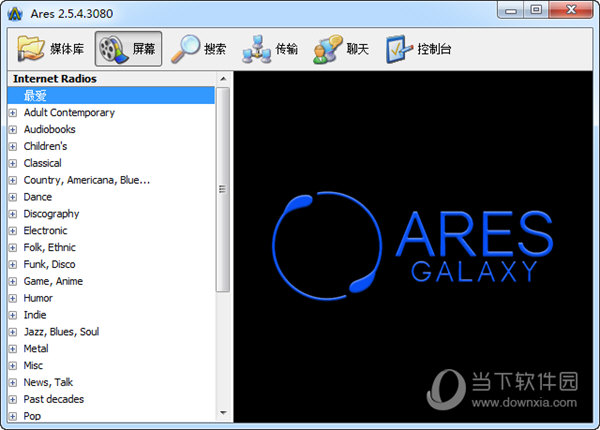The height and width of the screenshot is (430, 600).
Task: Expand the Discography category
Action: point(13,214)
